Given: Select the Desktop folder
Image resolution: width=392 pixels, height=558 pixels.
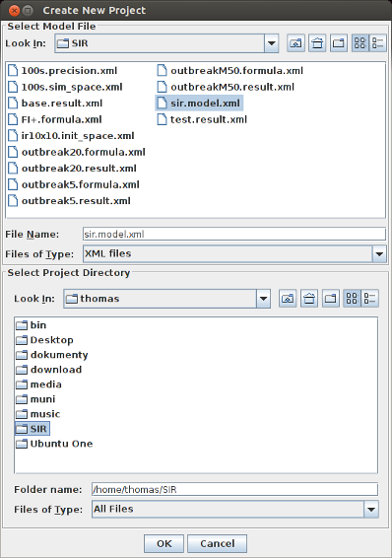Looking at the screenshot, I should point(44,340).
